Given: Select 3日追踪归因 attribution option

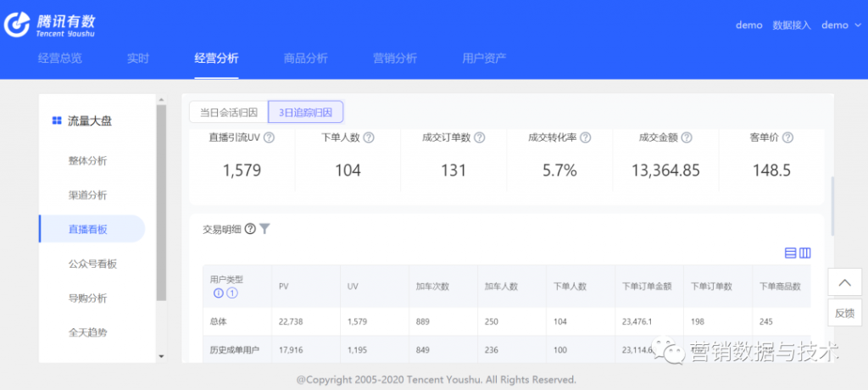Looking at the screenshot, I should [305, 112].
